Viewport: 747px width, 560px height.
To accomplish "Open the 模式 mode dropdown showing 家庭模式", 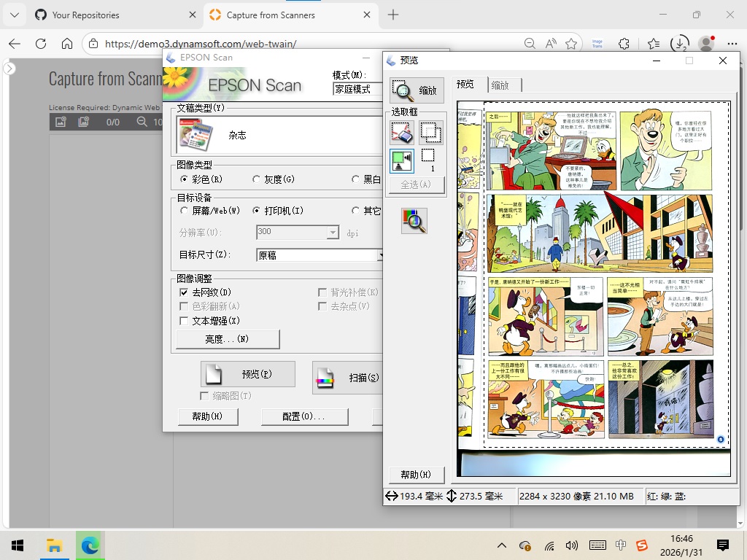I will (357, 89).
